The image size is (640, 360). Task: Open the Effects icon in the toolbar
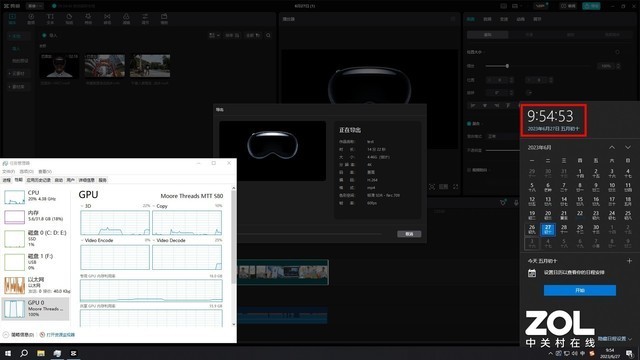click(x=88, y=18)
